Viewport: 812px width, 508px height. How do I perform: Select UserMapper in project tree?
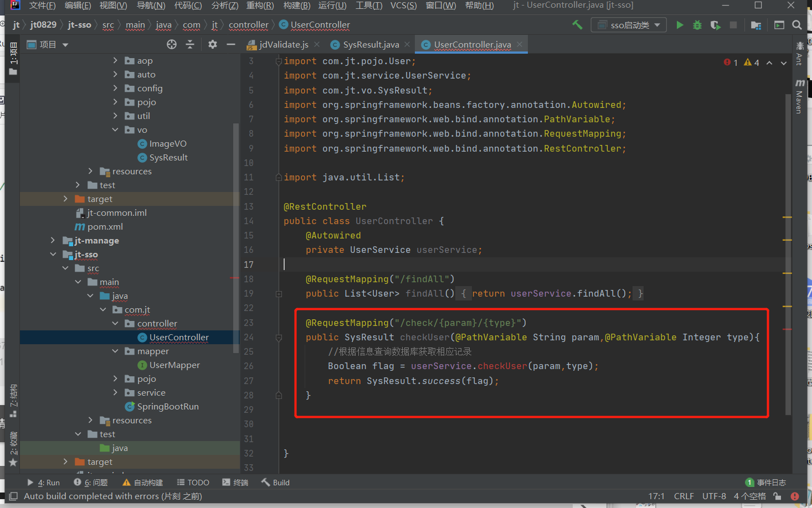[x=174, y=365]
